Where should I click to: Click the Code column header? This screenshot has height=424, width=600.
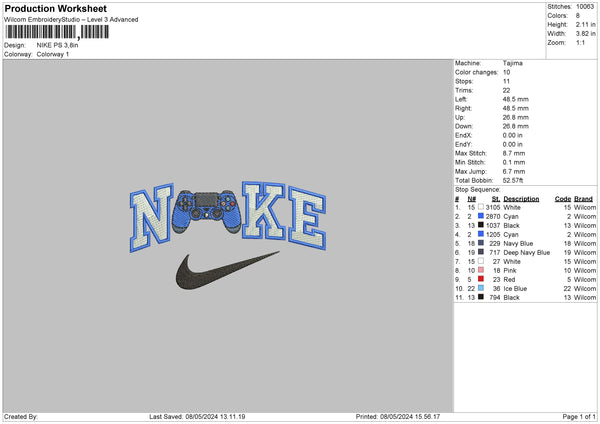click(x=562, y=199)
